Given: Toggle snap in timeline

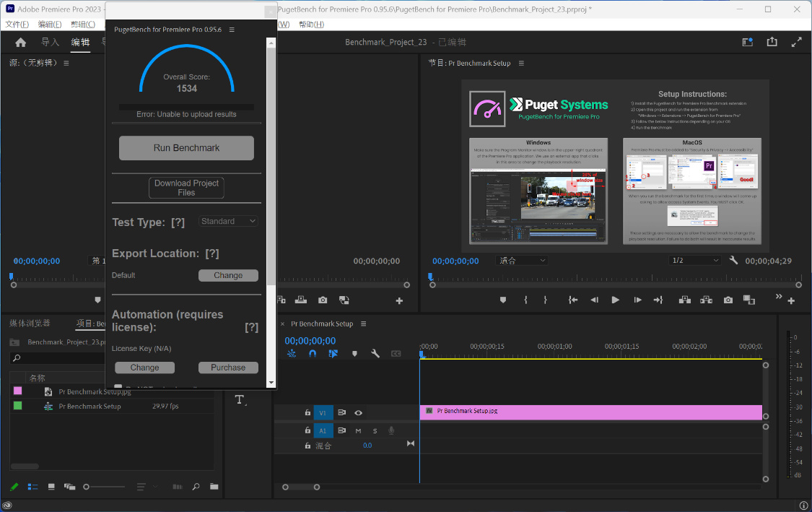Looking at the screenshot, I should coord(313,354).
